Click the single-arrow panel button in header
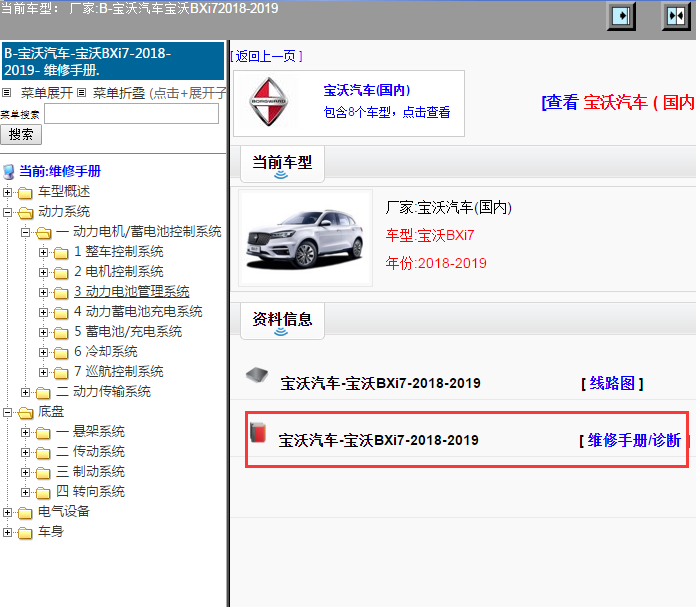 point(621,16)
